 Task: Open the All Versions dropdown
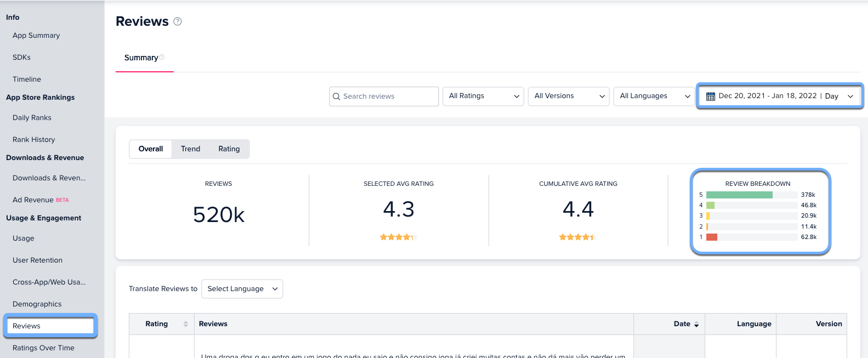pos(569,96)
